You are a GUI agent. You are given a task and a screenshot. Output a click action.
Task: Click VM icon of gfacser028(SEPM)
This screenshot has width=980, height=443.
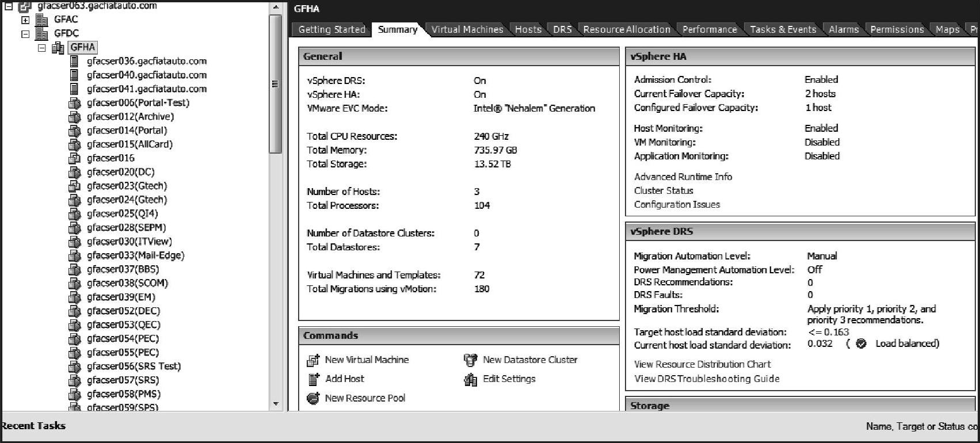point(74,228)
